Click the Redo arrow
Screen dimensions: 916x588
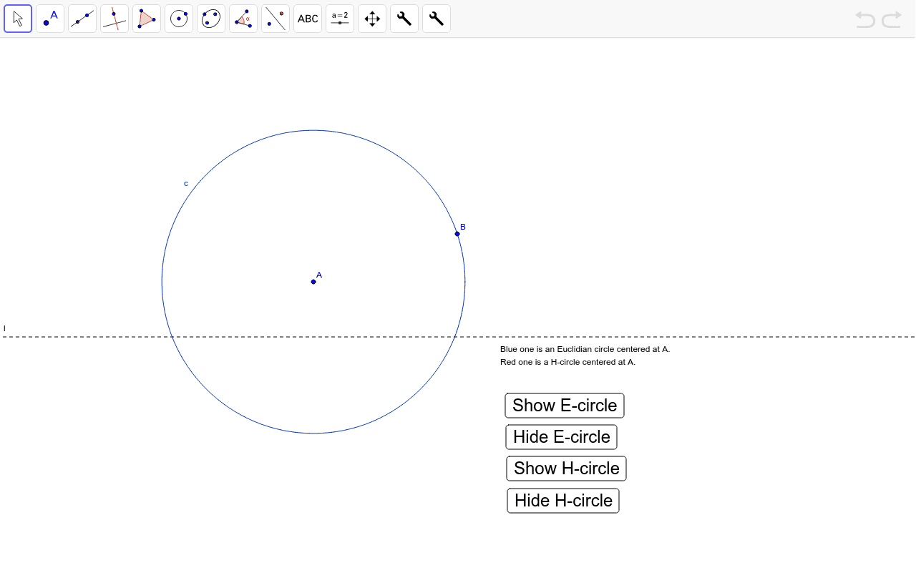[892, 19]
